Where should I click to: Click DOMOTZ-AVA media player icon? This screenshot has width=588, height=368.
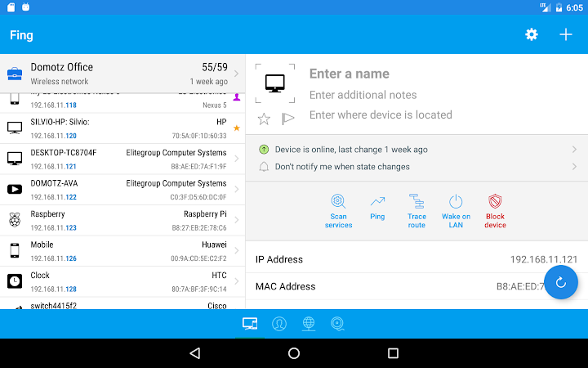15,189
